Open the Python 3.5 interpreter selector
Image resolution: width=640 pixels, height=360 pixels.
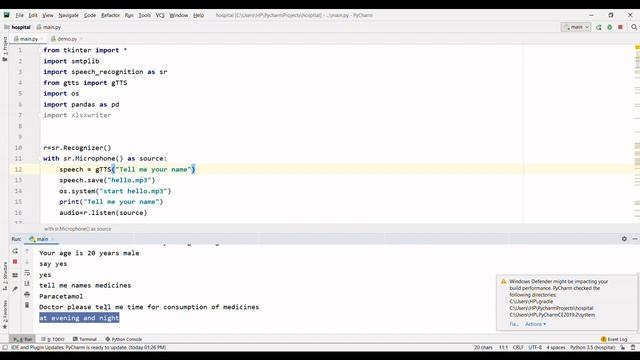(x=592, y=347)
